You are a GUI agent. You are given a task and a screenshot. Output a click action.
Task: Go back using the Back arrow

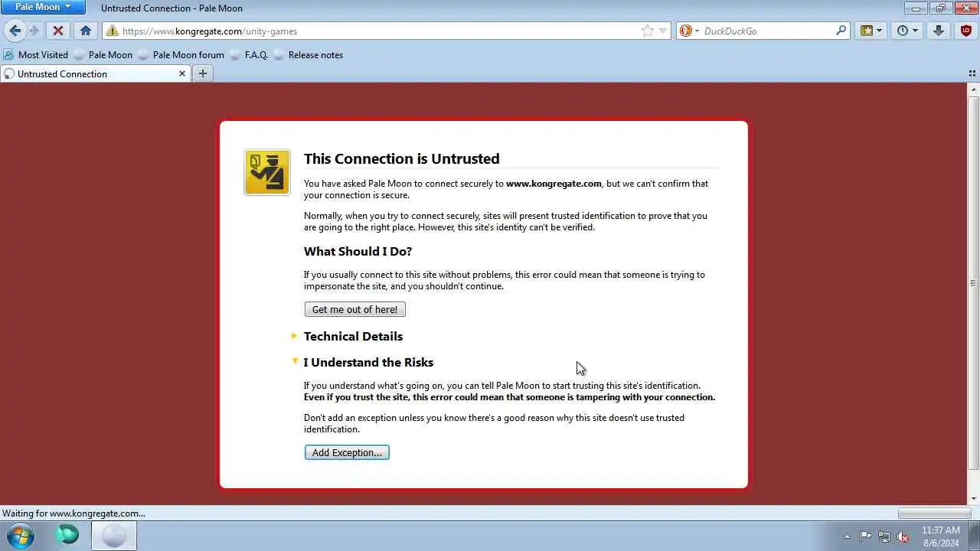pos(15,31)
